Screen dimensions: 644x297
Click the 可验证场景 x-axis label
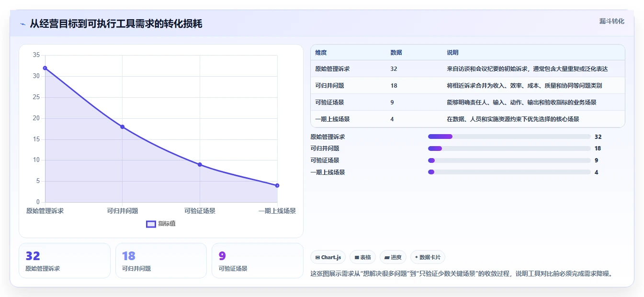pyautogui.click(x=200, y=211)
